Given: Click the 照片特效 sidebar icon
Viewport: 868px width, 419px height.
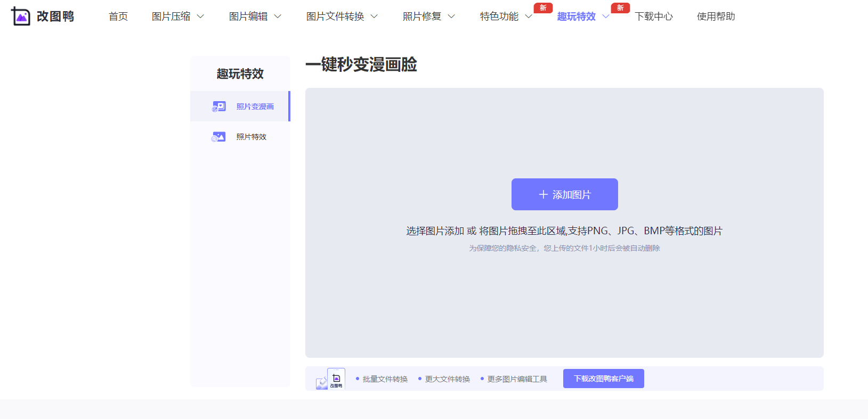Looking at the screenshot, I should point(218,137).
